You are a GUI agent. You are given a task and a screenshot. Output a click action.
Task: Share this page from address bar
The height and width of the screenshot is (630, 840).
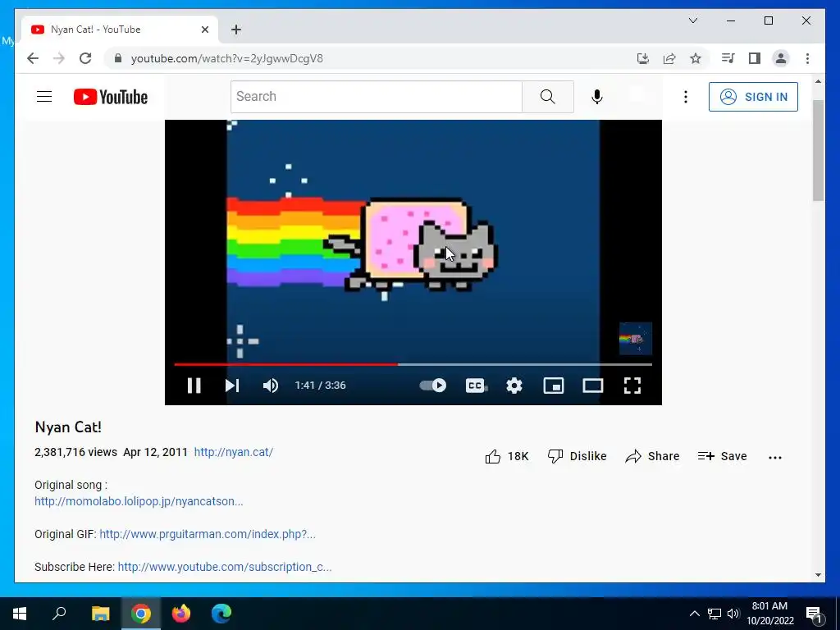(669, 58)
